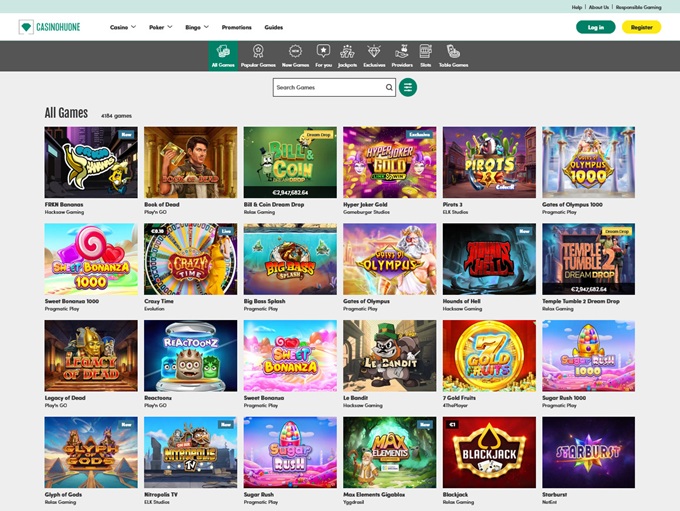The width and height of the screenshot is (680, 511).
Task: Click the Log in button
Action: 595,27
